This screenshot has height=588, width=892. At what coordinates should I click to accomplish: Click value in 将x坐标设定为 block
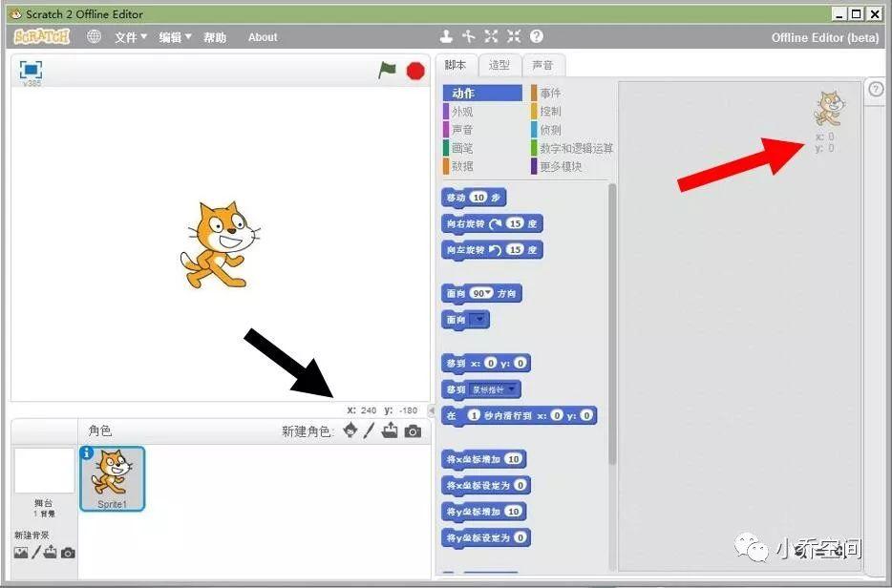[520, 485]
